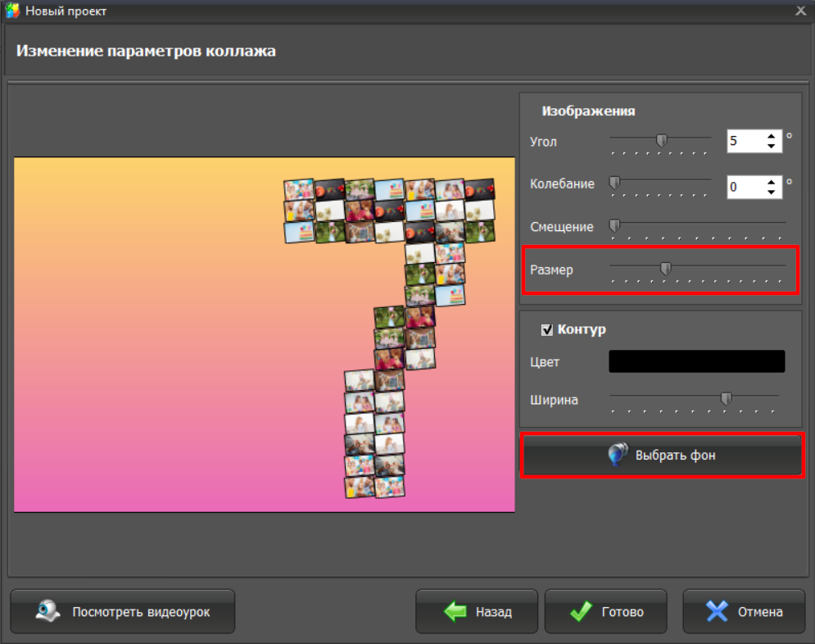Increase the Угол value with up arrow
Viewport: 815px width, 644px height.
click(x=771, y=136)
